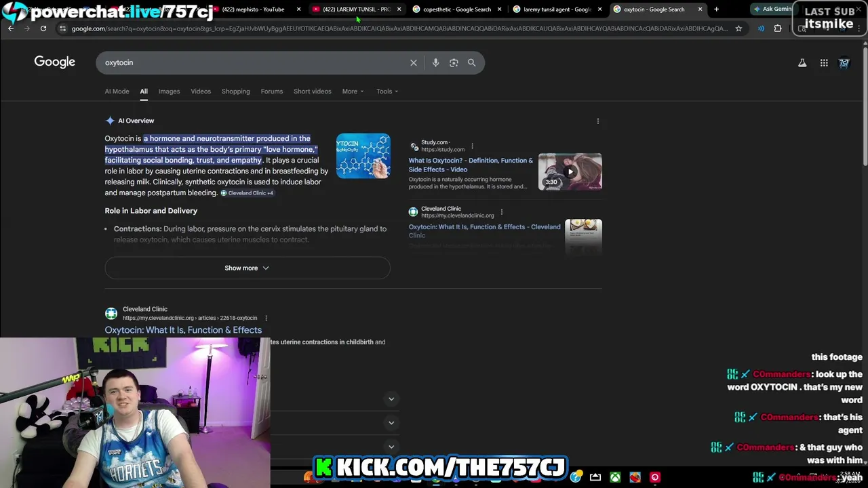Open the Cleveland Clinic side panel result link
The image size is (868, 488).
[x=485, y=231]
